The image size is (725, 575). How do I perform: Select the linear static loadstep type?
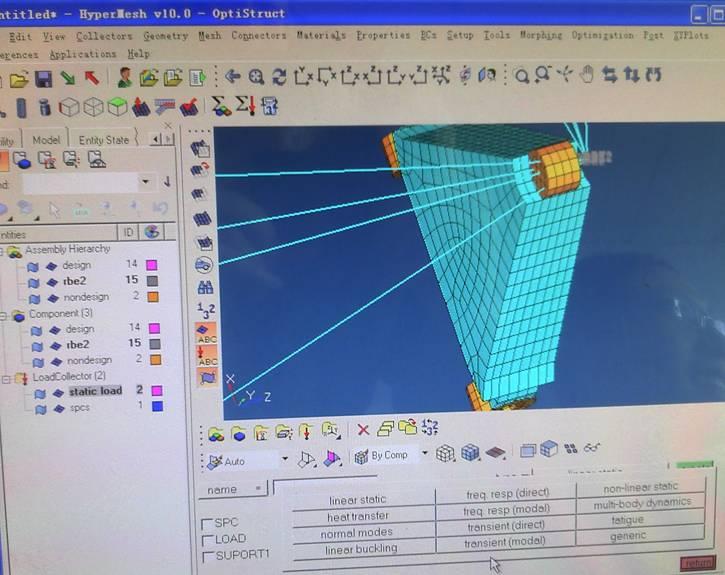tap(357, 500)
